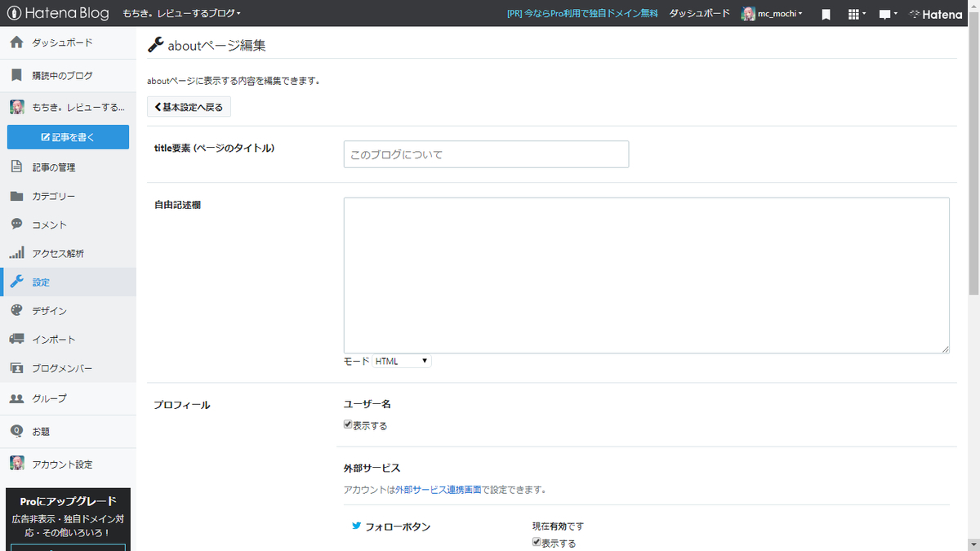Open カテゴリー folder icon in sidebar

18,196
